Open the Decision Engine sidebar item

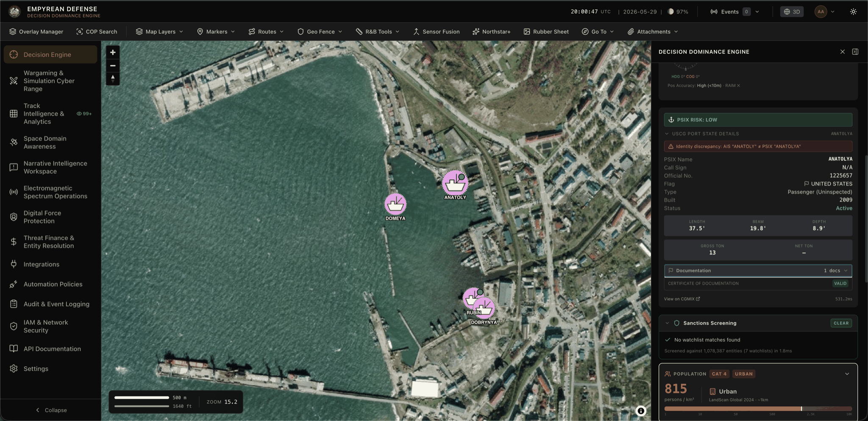pyautogui.click(x=50, y=55)
